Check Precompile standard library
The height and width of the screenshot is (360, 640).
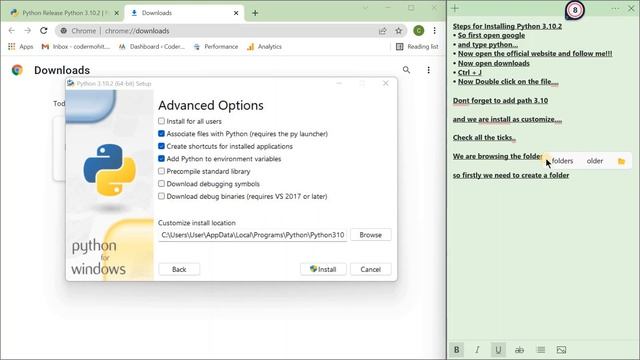161,171
